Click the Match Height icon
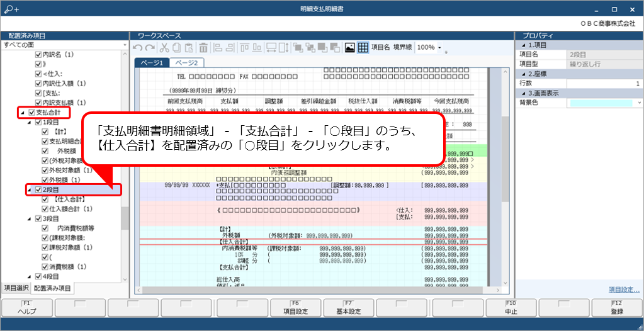Screen dimensions: 644x331 click(x=284, y=48)
